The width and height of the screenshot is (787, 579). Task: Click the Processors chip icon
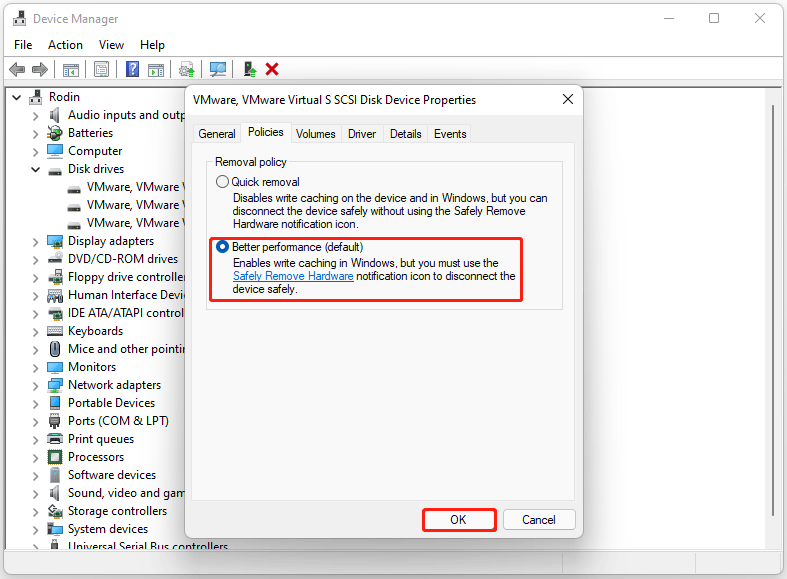(x=55, y=457)
